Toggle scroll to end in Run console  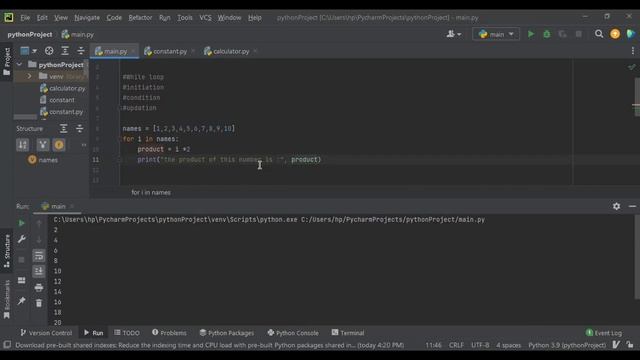[x=39, y=271]
